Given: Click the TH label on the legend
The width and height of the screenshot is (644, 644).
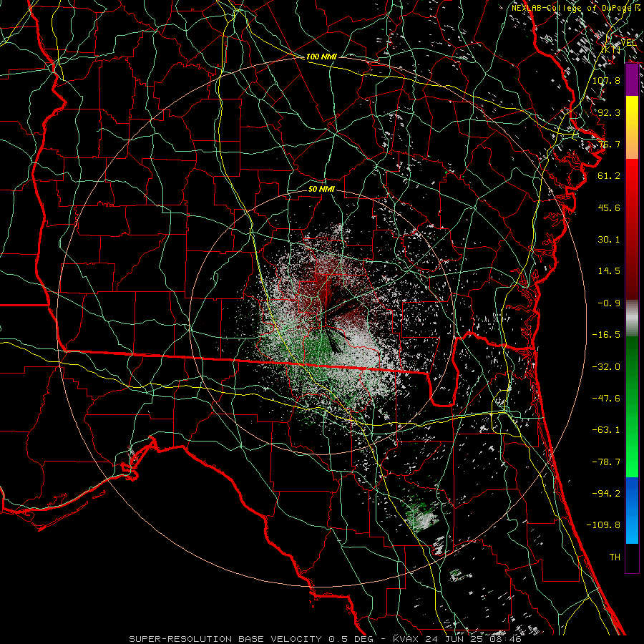Looking at the screenshot, I should 615,557.
